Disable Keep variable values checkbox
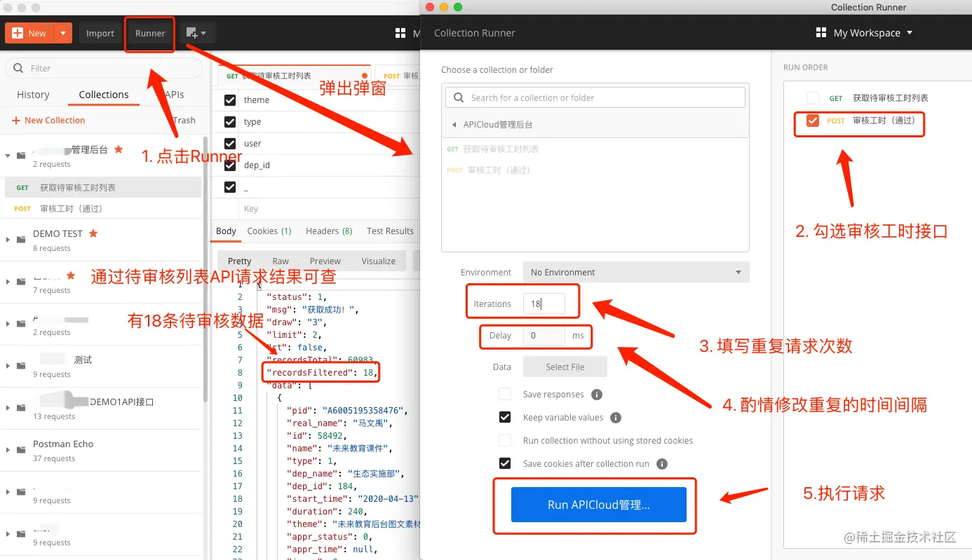 [x=505, y=418]
